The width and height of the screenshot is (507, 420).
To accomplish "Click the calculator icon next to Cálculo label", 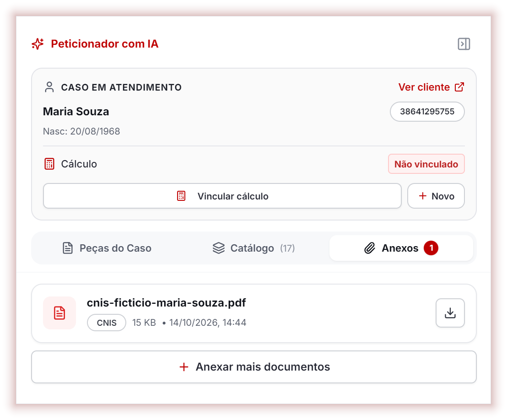I will (49, 164).
